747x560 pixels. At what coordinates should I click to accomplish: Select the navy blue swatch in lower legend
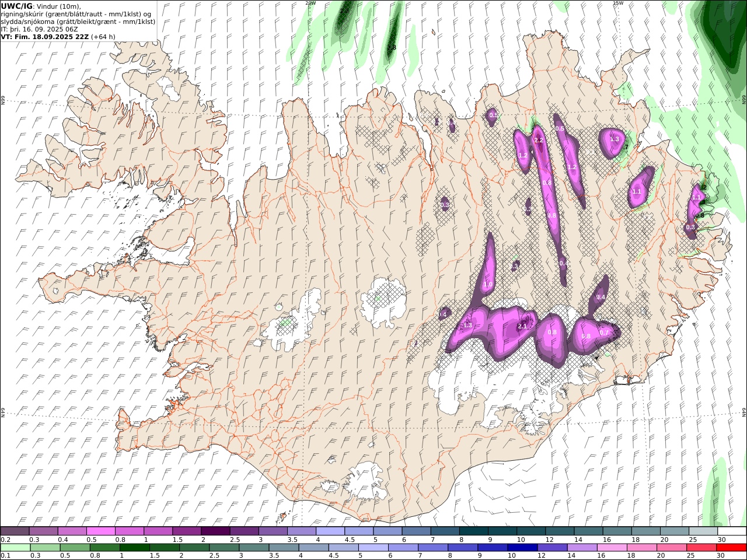[x=522, y=548]
